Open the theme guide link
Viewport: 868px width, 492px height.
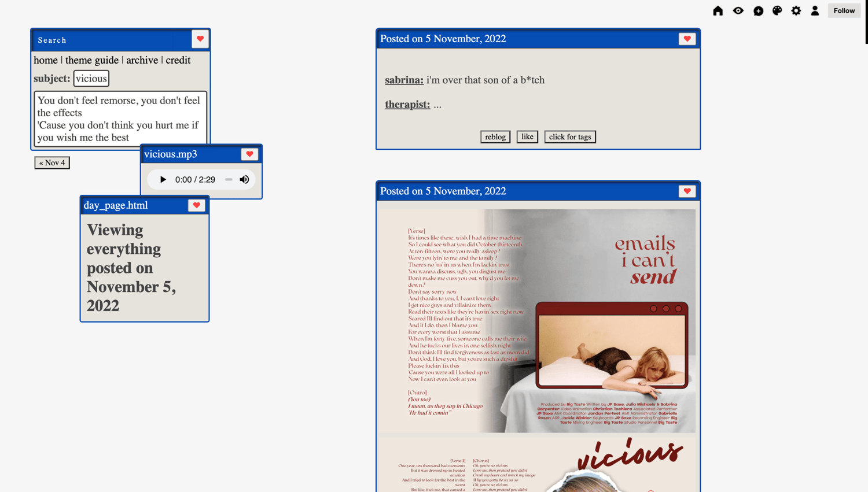point(92,60)
